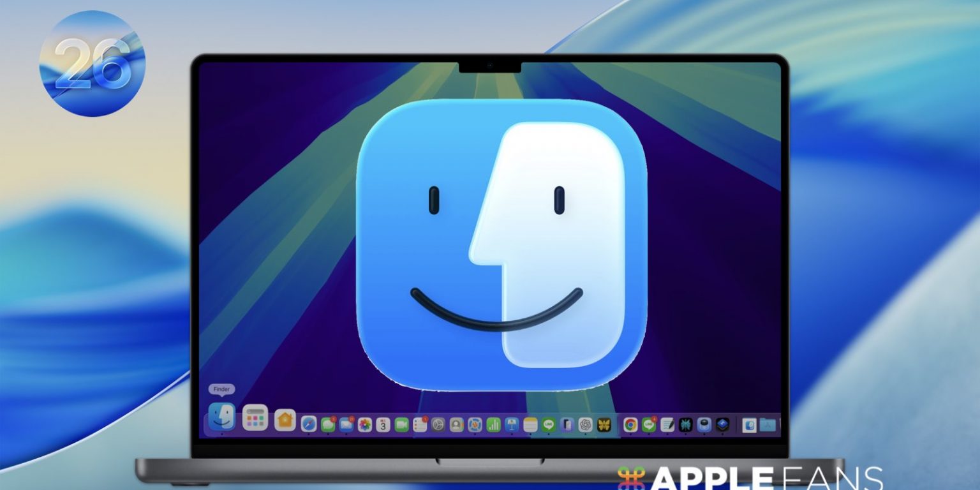The width and height of the screenshot is (980, 490).
Task: Launch the ChatGPT app icon
Action: [x=585, y=425]
